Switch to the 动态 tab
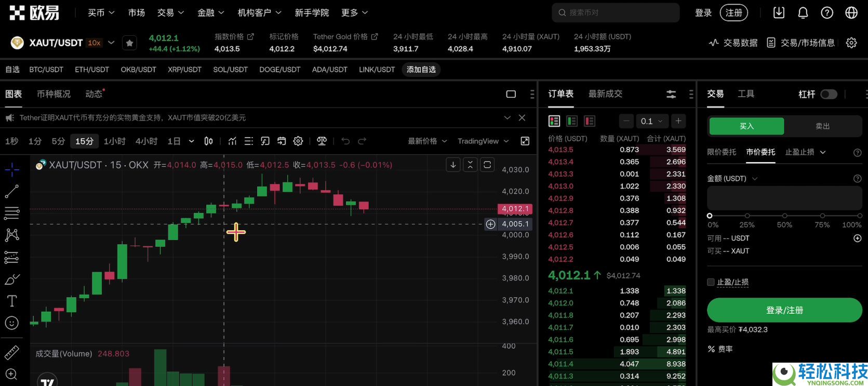Viewport: 868px width, 386px height. pos(94,94)
